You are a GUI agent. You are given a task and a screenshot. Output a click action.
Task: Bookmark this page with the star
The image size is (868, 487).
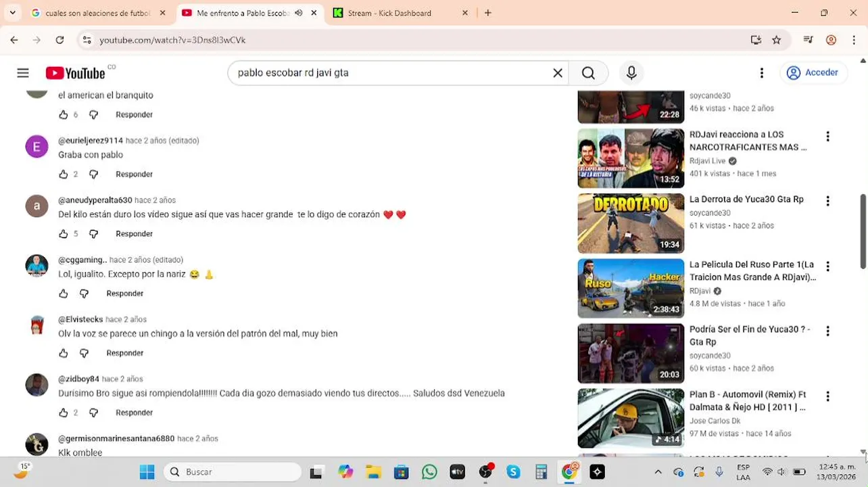777,40
